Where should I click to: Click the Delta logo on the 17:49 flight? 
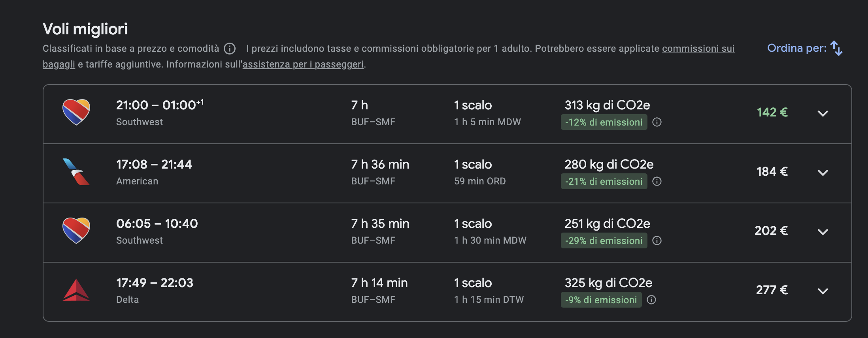tap(76, 290)
